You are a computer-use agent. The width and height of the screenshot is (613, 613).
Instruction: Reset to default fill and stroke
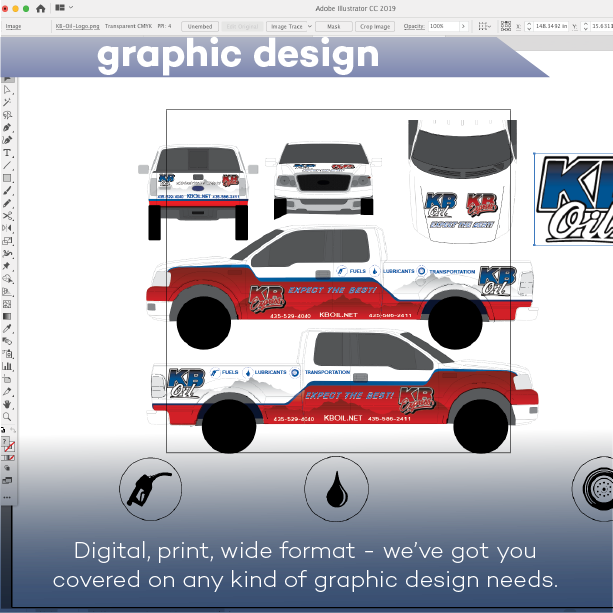(x=3, y=430)
